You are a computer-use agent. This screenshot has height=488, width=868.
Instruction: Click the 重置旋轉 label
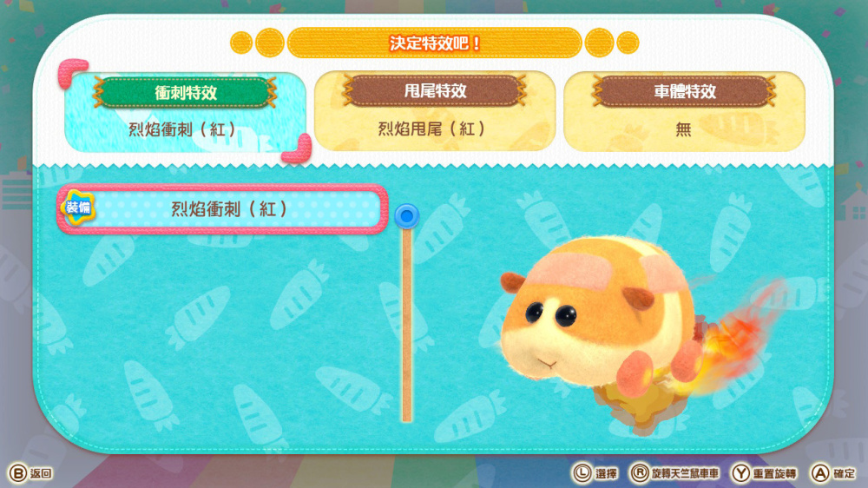(774, 473)
